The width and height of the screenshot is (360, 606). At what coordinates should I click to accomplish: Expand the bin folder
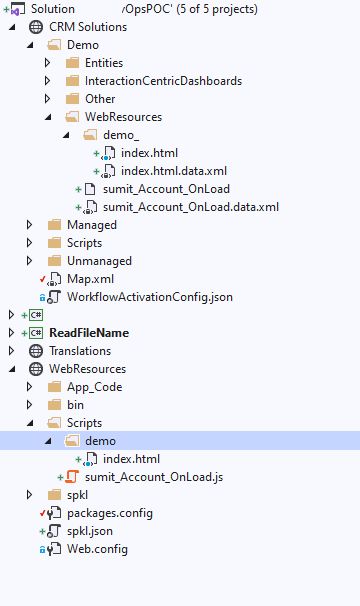29,405
